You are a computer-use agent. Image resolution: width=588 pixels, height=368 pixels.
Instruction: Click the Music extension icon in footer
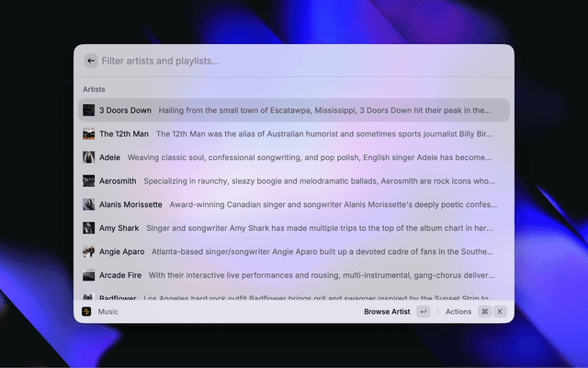click(85, 312)
